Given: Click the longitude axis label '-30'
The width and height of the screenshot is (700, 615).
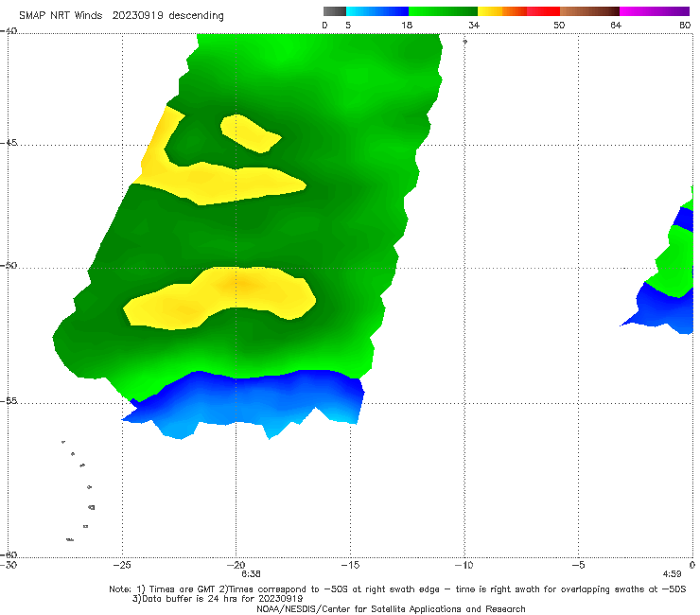Looking at the screenshot, I should 8,565.
